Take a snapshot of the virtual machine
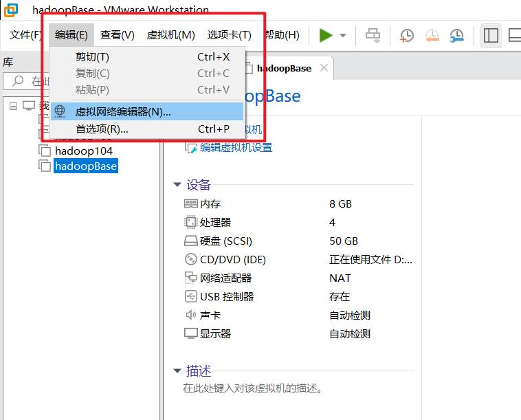521x420 pixels. pos(407,35)
